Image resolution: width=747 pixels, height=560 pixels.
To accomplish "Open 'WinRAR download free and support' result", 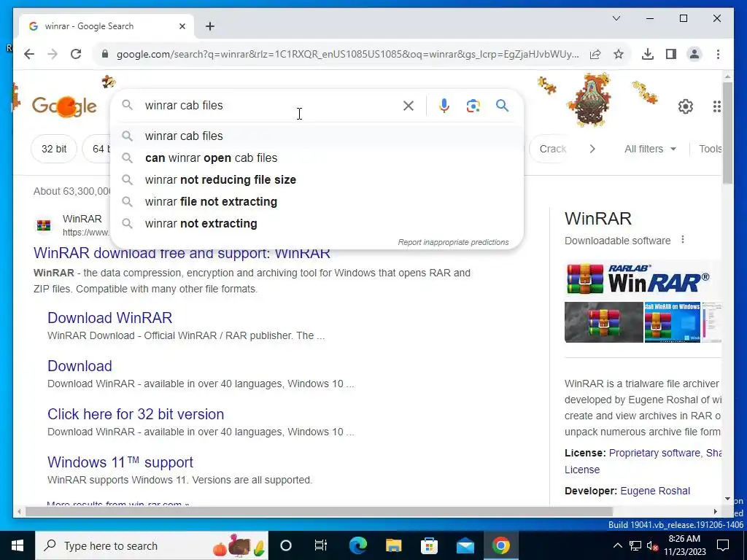I will [182, 253].
